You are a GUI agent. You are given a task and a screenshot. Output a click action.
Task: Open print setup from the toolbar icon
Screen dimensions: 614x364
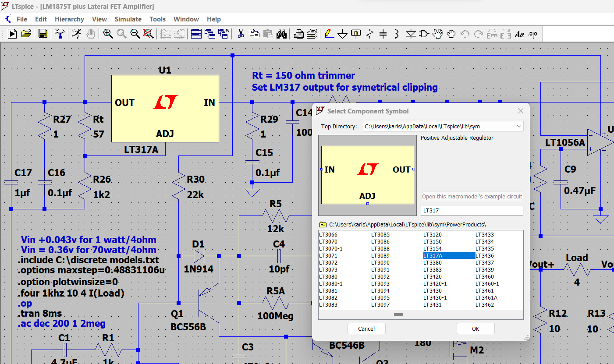coord(298,33)
